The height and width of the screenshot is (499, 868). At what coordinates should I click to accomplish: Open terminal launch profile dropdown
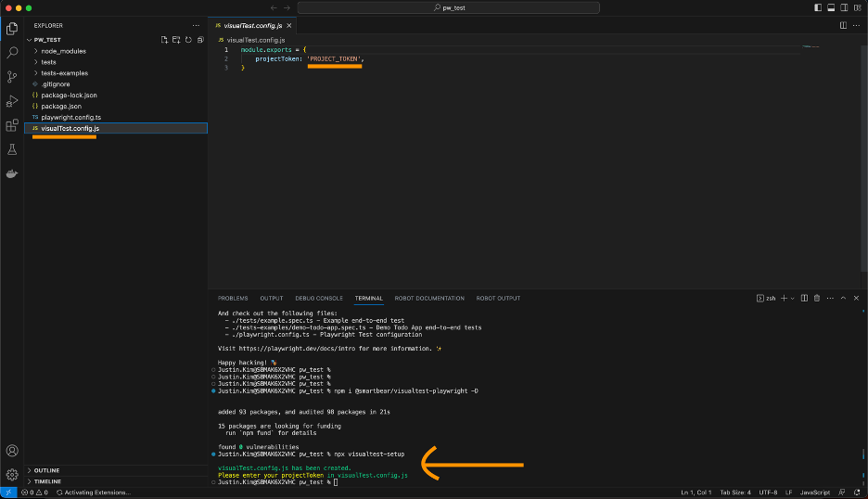(792, 298)
